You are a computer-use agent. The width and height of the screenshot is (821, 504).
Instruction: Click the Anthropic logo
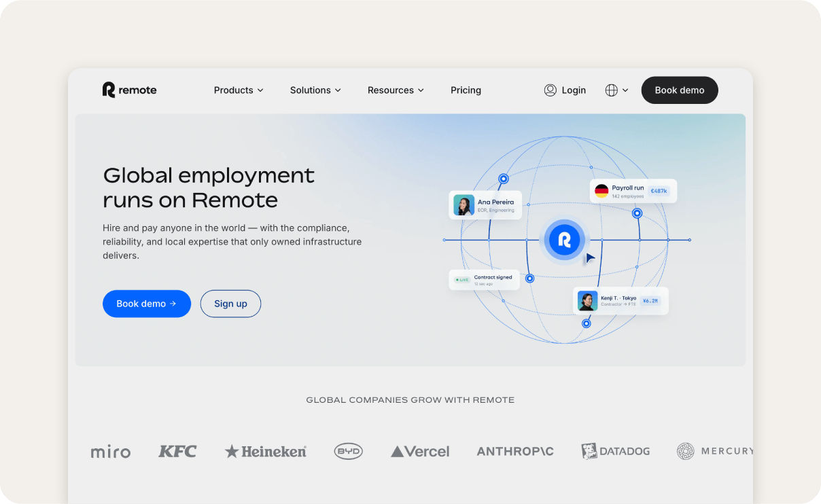(515, 451)
